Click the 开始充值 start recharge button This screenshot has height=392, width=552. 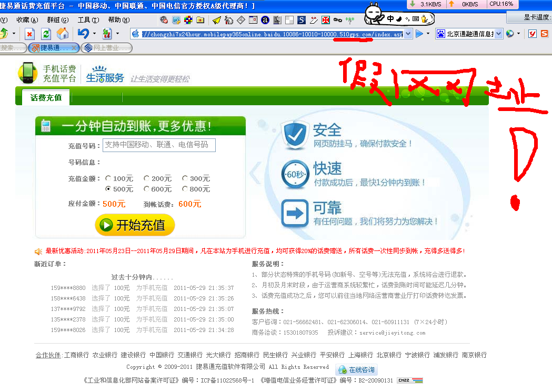(x=135, y=225)
